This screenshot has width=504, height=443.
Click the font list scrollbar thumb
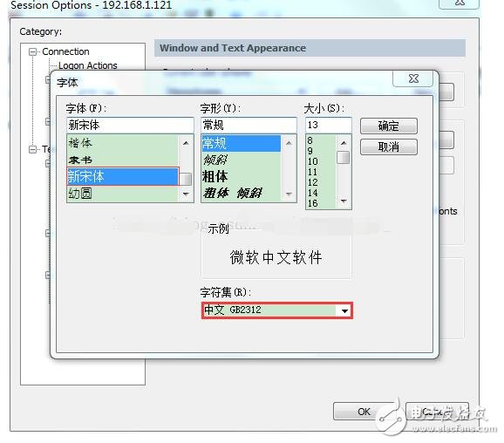click(186, 179)
